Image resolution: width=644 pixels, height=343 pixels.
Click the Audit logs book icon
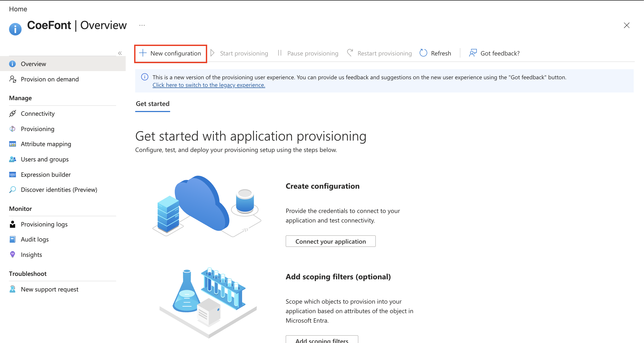(x=12, y=239)
